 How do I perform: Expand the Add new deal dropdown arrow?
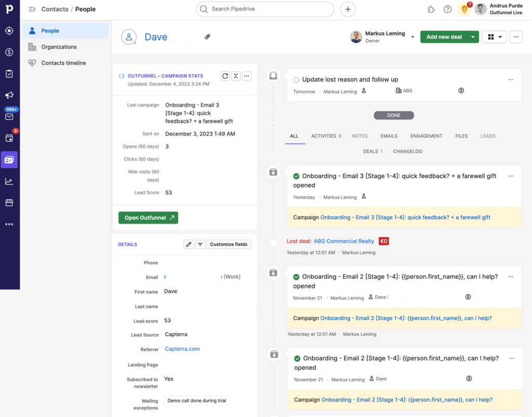[472, 37]
